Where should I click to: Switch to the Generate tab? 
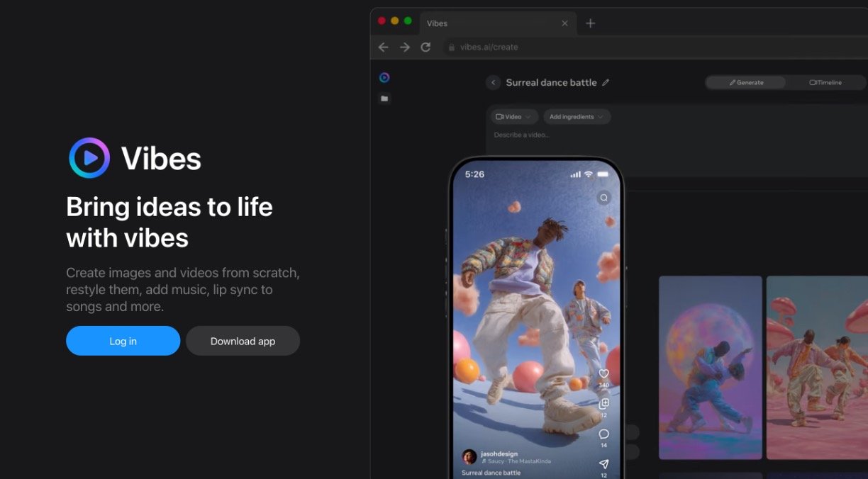pyautogui.click(x=746, y=83)
